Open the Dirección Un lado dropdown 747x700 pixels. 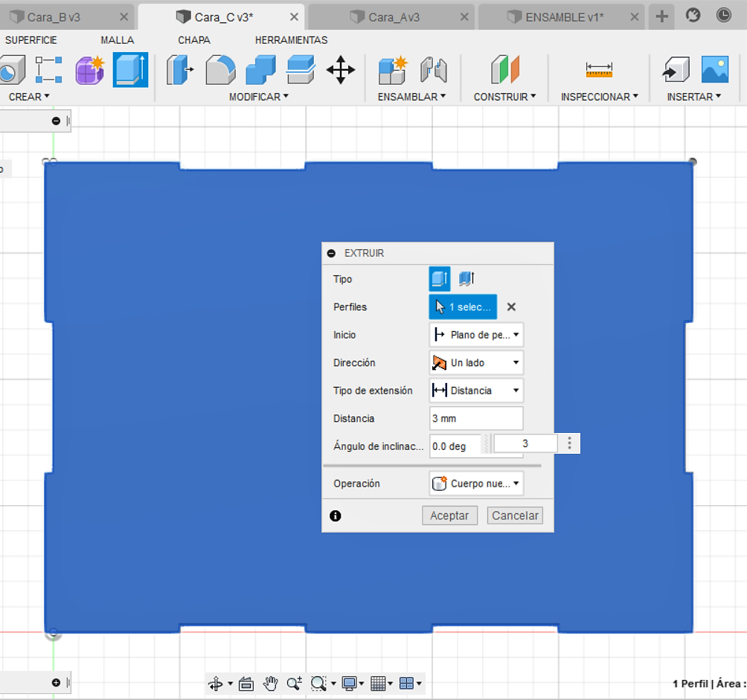pyautogui.click(x=476, y=363)
